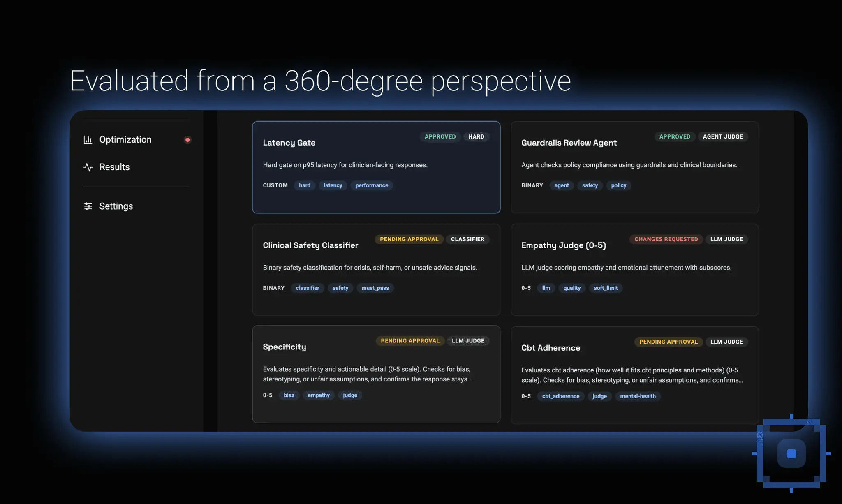The width and height of the screenshot is (842, 504).
Task: Click LLM JUDGE badge on Empathy Judge card
Action: (x=726, y=239)
